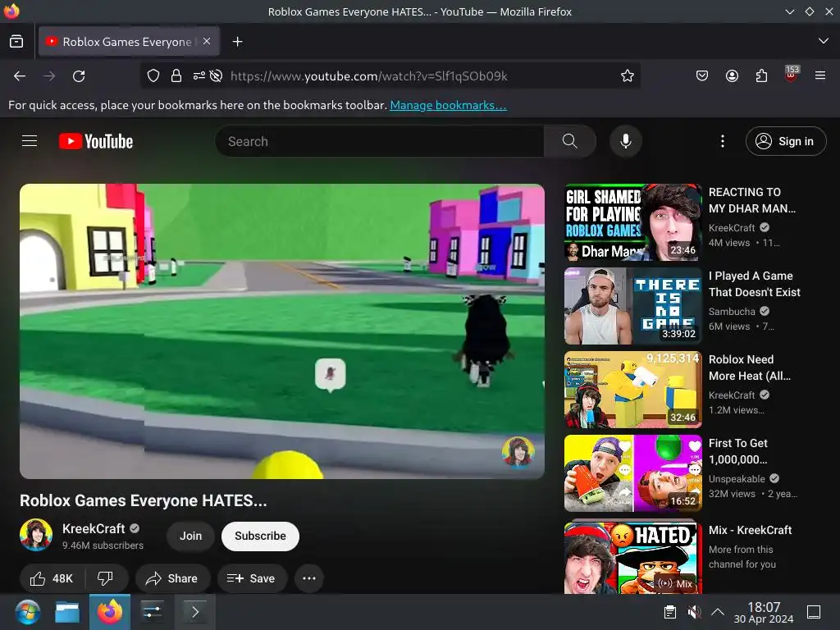Open Mix - KreekCraft playlist thumbnail

[x=632, y=557]
